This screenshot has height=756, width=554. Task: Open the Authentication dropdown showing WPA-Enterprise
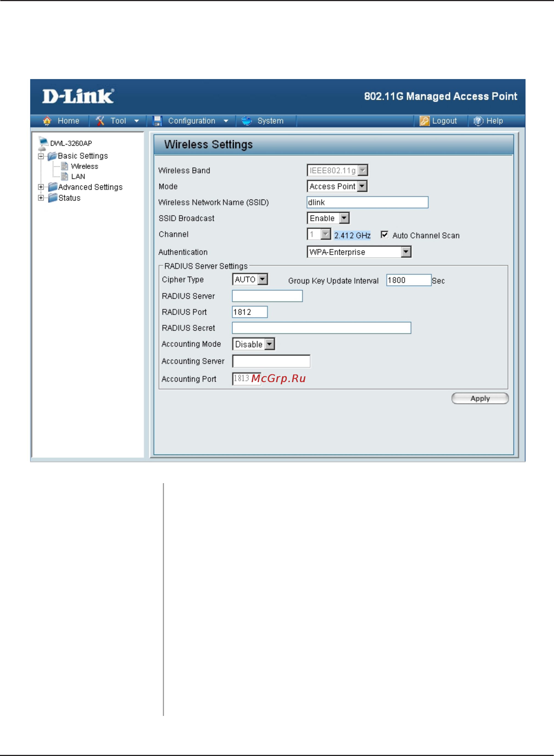[x=359, y=252]
